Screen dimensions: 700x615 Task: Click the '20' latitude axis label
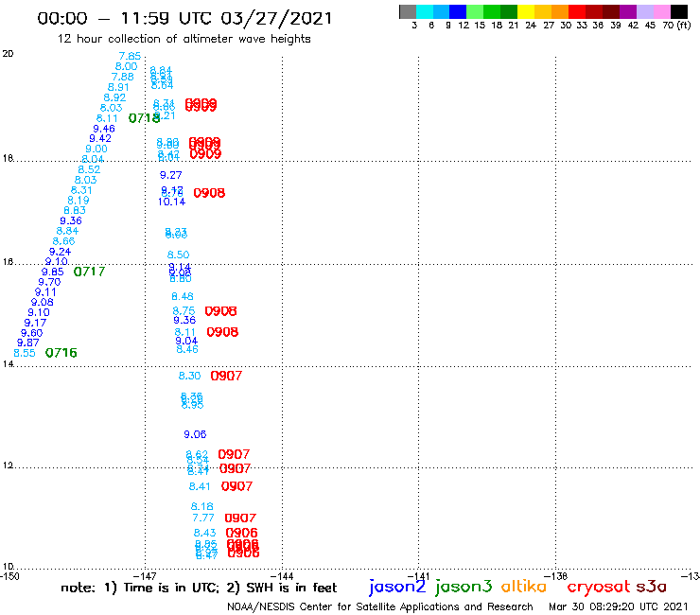(8, 54)
